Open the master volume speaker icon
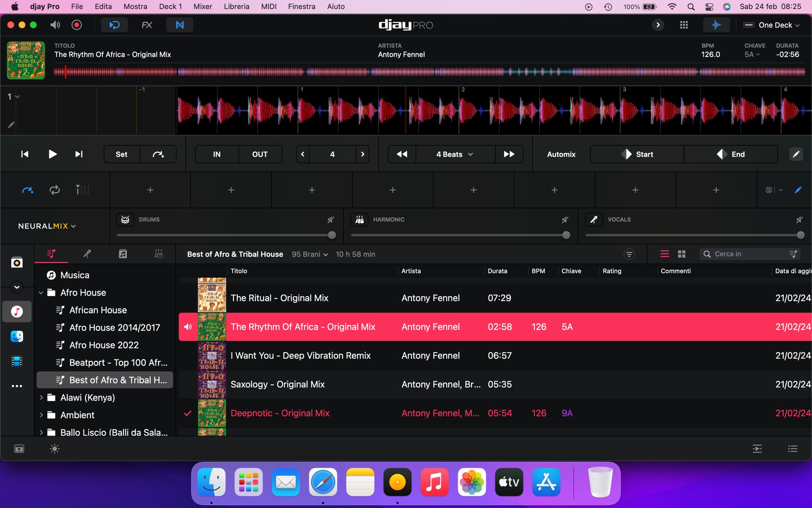The image size is (812, 508). tap(55, 25)
